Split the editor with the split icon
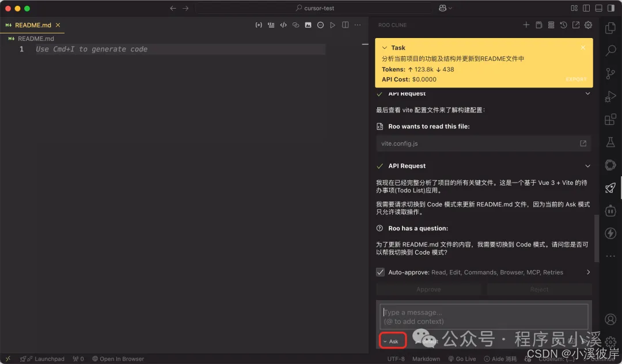The width and height of the screenshot is (622, 364). (345, 25)
